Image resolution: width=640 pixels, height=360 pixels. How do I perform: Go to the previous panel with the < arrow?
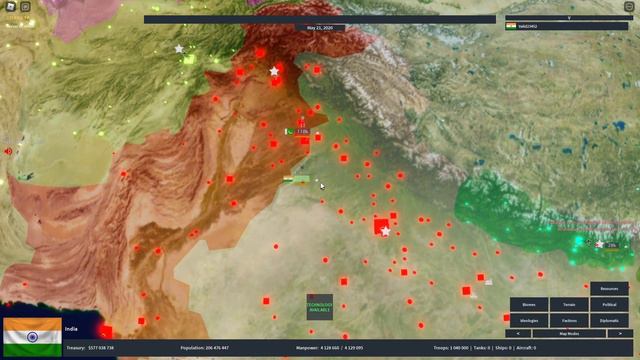(518, 333)
